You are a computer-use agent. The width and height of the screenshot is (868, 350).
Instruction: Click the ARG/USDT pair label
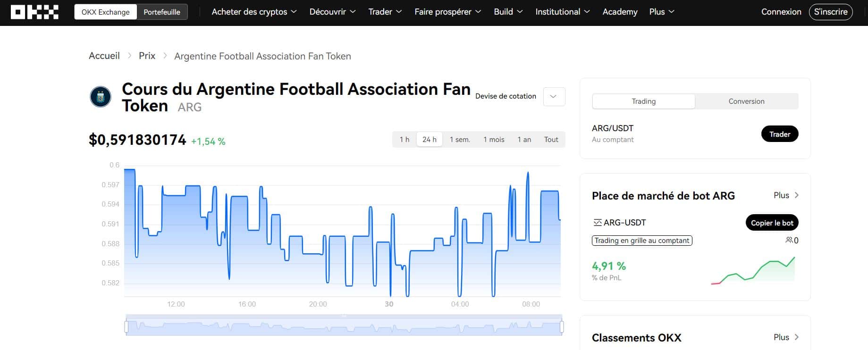coord(613,128)
